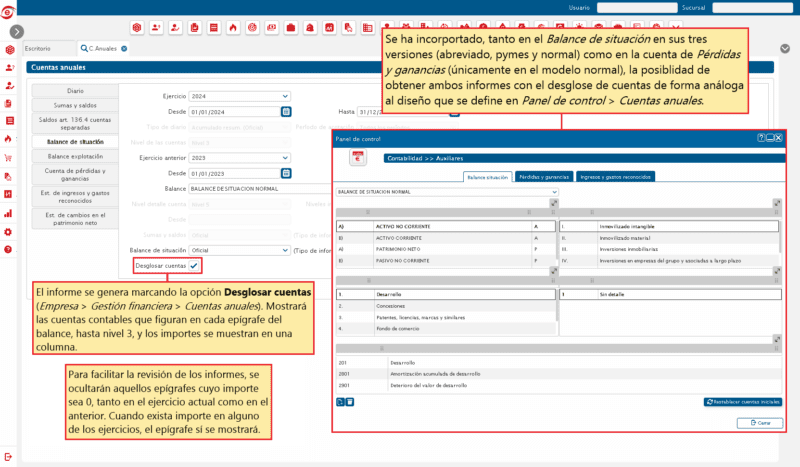Click the help icon in Panel de control title bar
800x467 pixels.
click(x=761, y=138)
